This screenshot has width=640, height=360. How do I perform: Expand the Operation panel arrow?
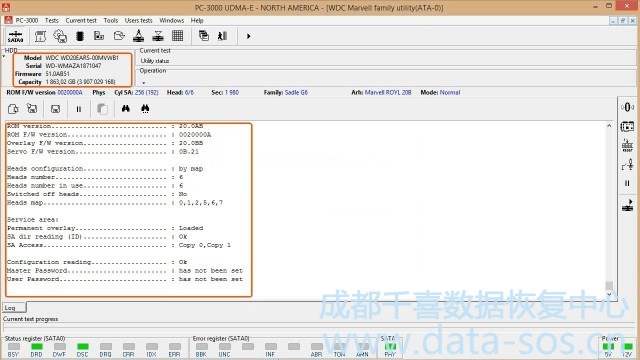[143, 83]
